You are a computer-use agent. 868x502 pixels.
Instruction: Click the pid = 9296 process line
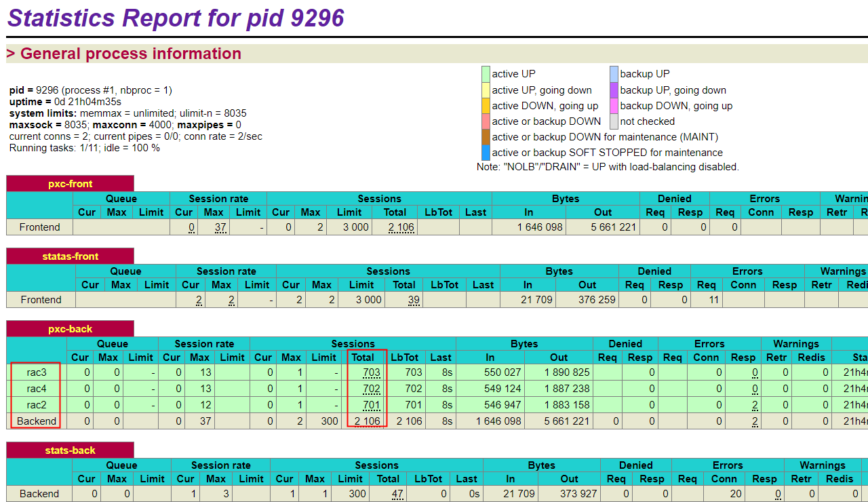91,90
